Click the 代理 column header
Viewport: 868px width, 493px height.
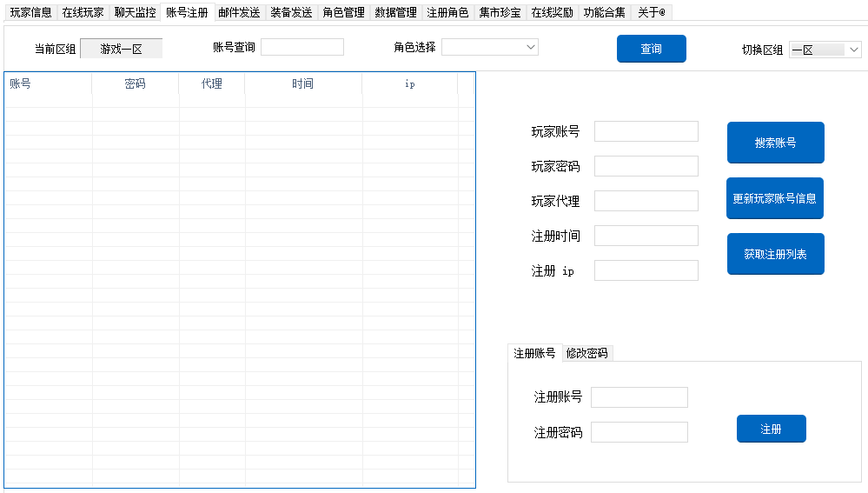coord(211,83)
